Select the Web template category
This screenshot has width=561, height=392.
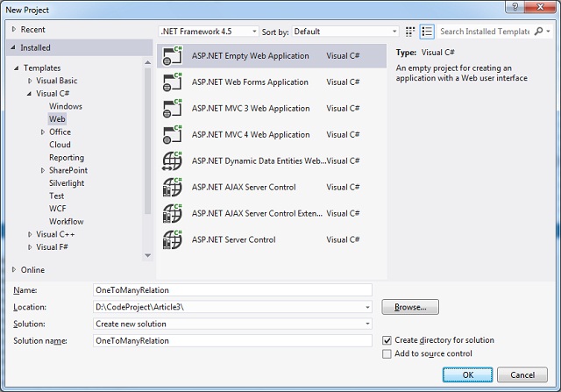point(57,119)
